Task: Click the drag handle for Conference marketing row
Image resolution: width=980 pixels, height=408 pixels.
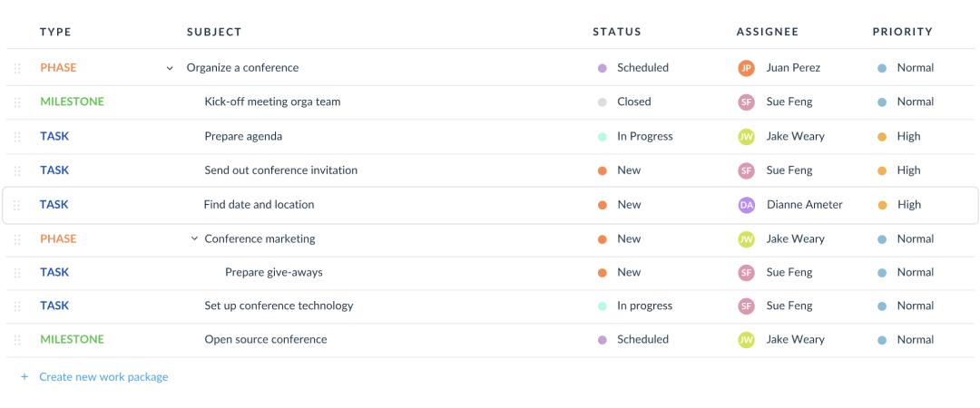Action: coord(17,239)
